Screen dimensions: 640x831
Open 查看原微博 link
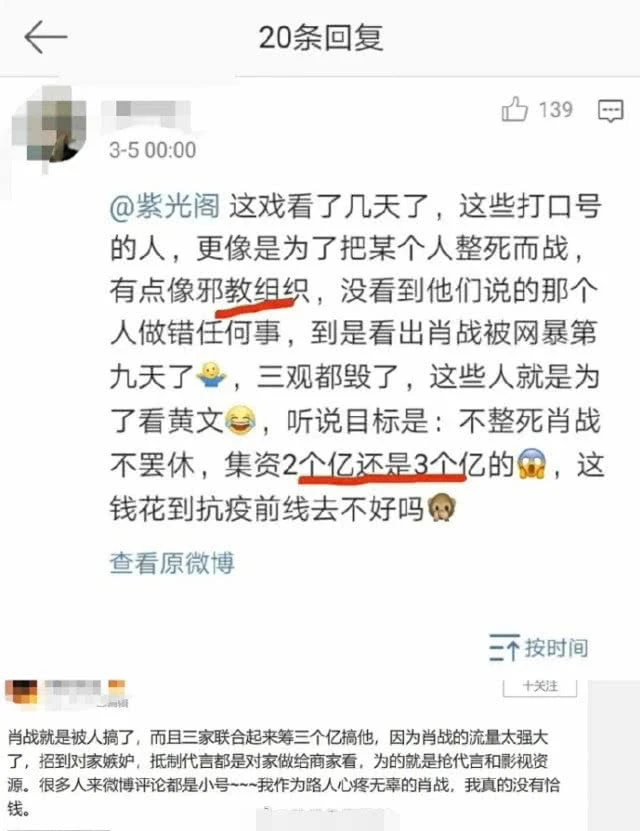pyautogui.click(x=172, y=563)
